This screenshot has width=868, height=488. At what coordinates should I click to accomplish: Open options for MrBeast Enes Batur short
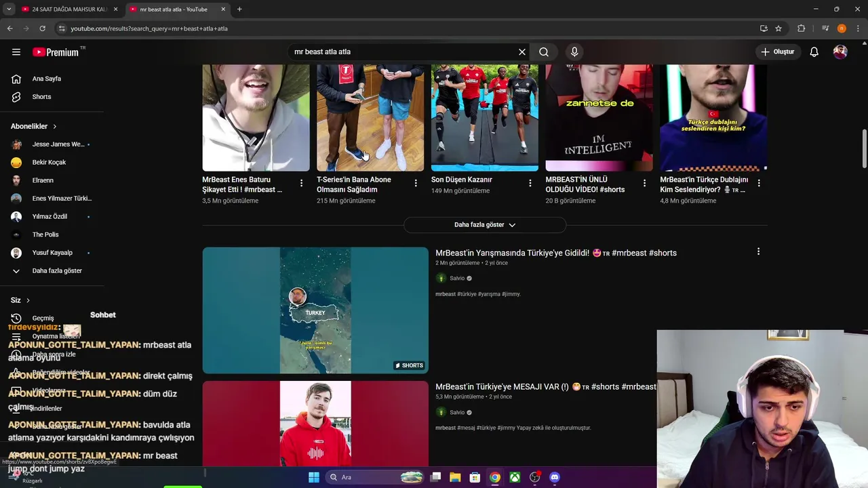(x=301, y=184)
